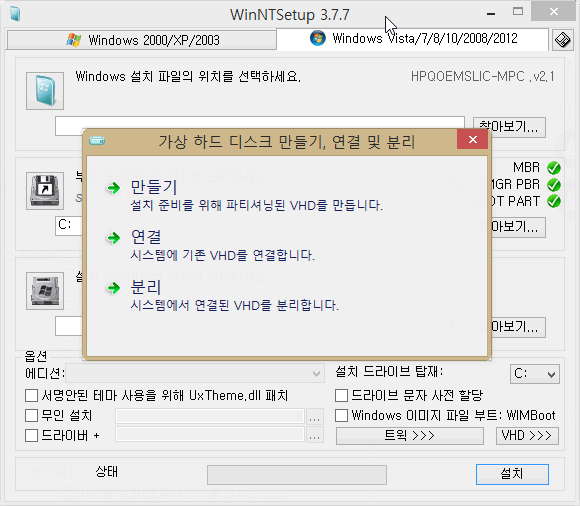
Task: Click the green arrow next to 분리
Action: click(x=114, y=288)
